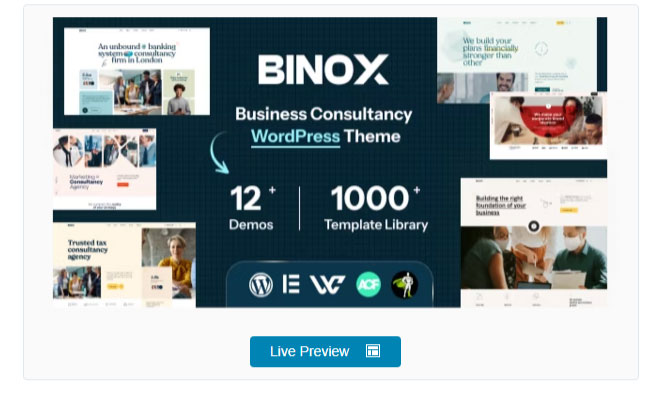Viewport: 663px width, 396px height.
Task: Click the dark play circle on masked people image
Action: (534, 226)
